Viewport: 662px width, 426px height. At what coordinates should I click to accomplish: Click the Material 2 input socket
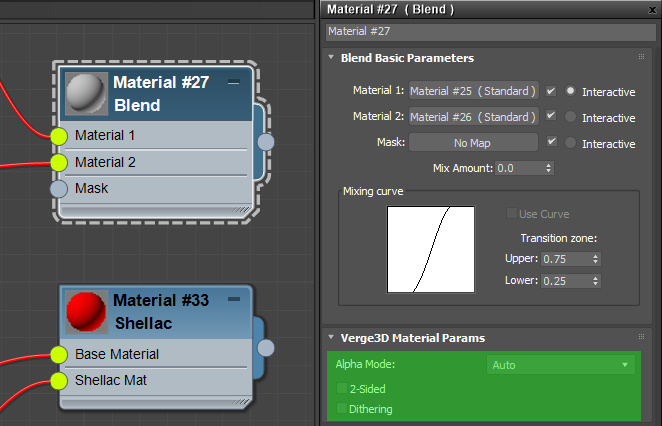tap(59, 163)
